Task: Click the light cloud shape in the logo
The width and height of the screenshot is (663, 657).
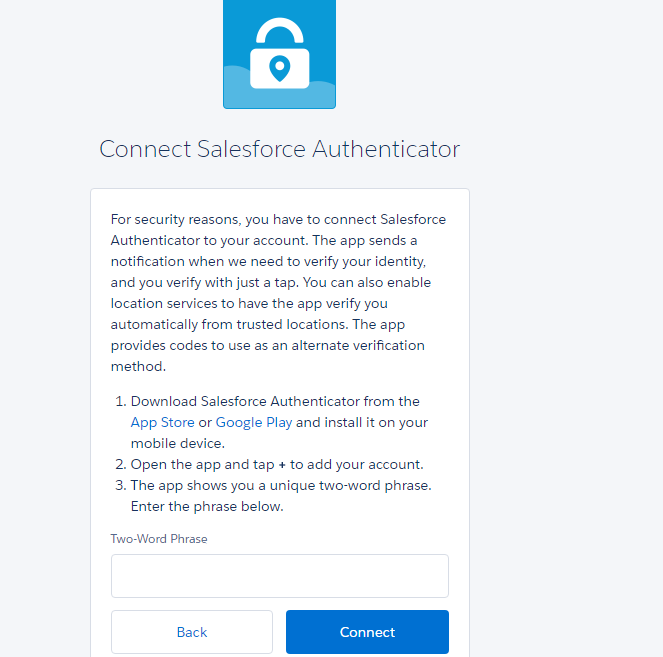Action: (x=240, y=90)
